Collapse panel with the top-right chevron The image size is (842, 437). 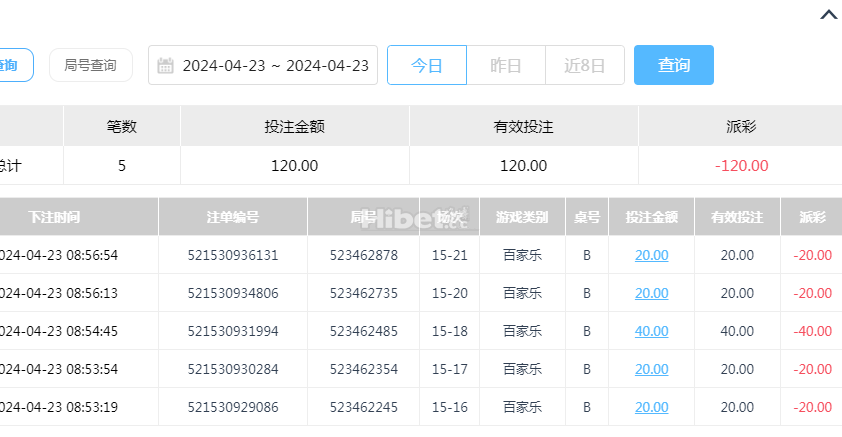click(829, 15)
